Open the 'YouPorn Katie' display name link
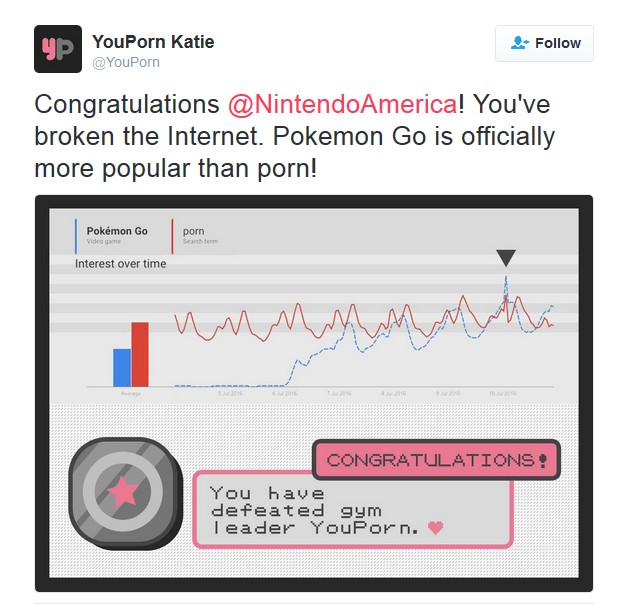Viewport: 628px width, 604px height. pyautogui.click(x=153, y=42)
